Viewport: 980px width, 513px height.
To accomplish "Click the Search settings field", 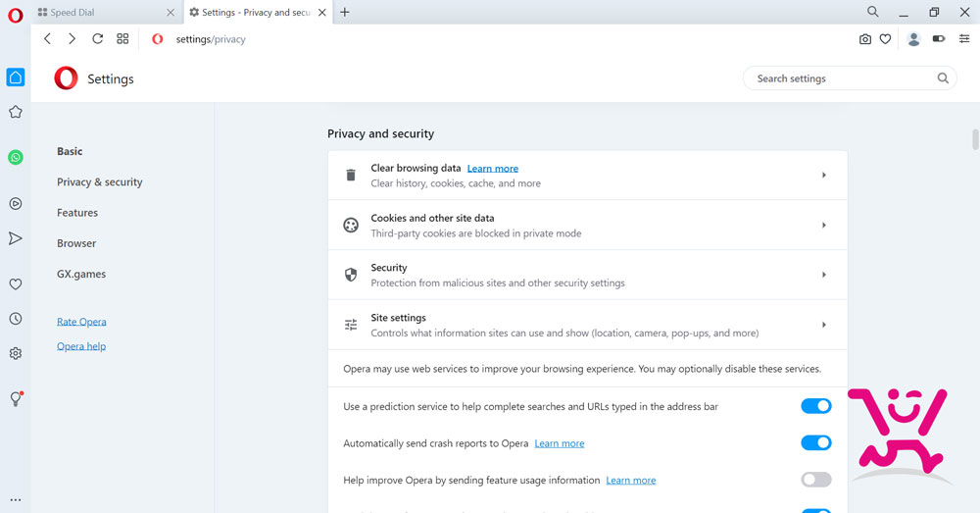I will point(850,78).
